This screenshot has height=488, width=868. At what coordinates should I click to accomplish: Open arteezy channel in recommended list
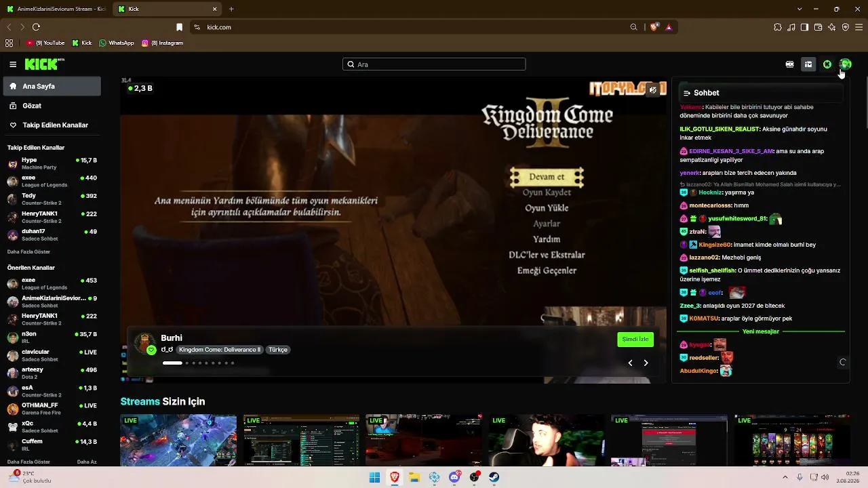click(52, 373)
